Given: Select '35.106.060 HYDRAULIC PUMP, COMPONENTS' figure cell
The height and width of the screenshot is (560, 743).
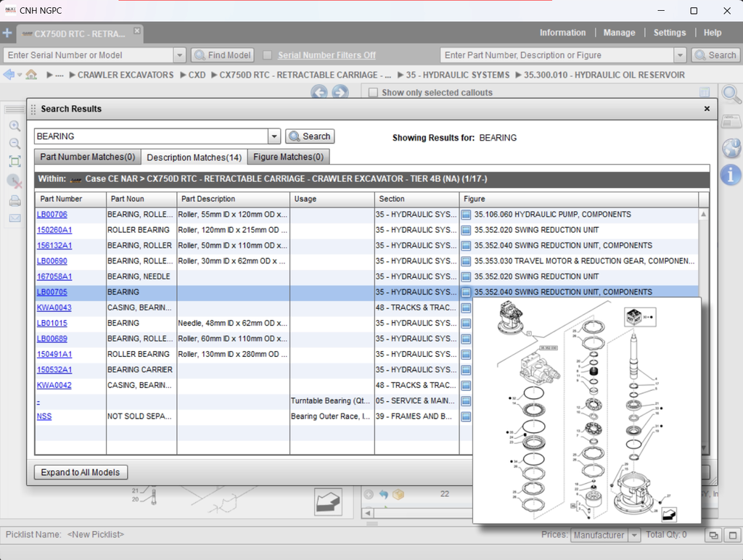Looking at the screenshot, I should (578, 215).
